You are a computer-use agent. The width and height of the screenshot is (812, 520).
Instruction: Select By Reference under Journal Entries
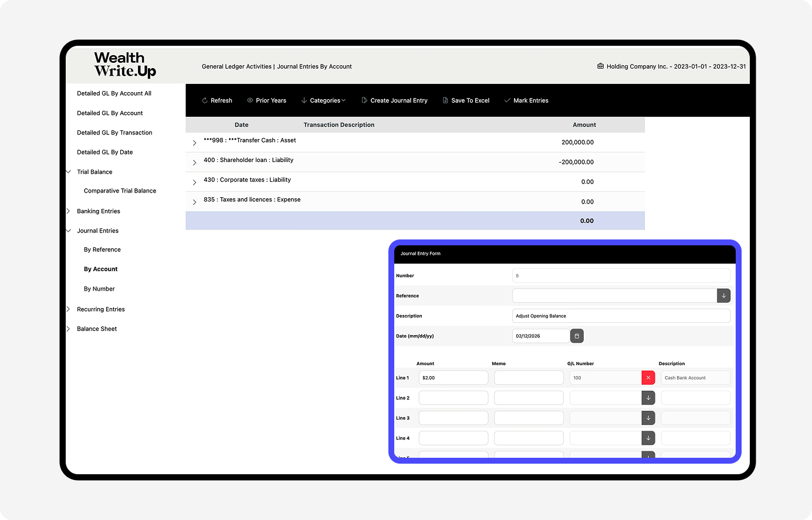102,249
